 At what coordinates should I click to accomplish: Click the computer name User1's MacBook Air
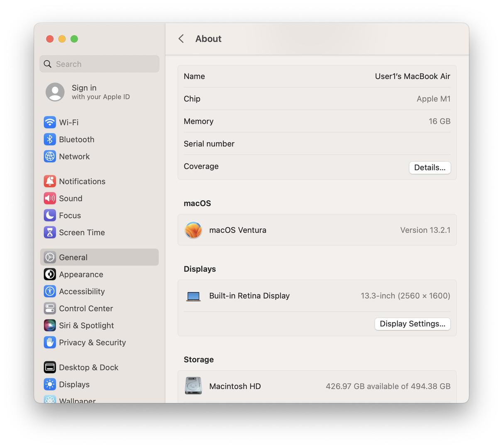pyautogui.click(x=413, y=76)
